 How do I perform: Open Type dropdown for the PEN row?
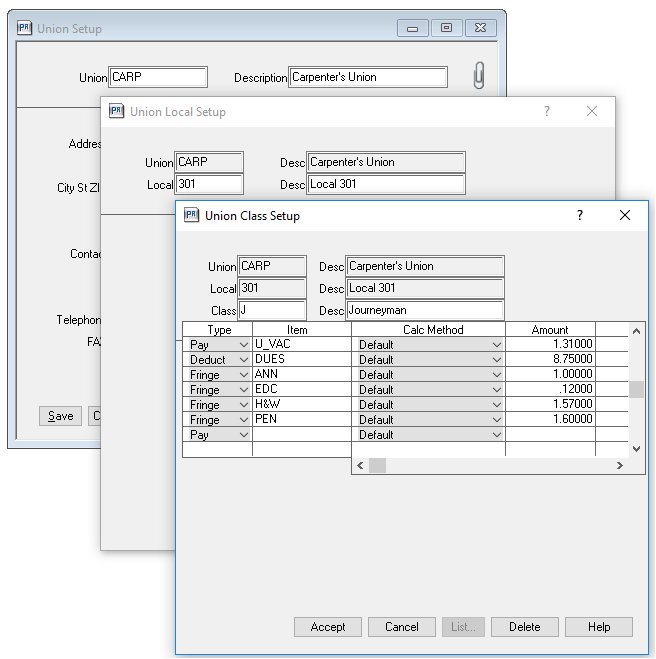pyautogui.click(x=244, y=420)
